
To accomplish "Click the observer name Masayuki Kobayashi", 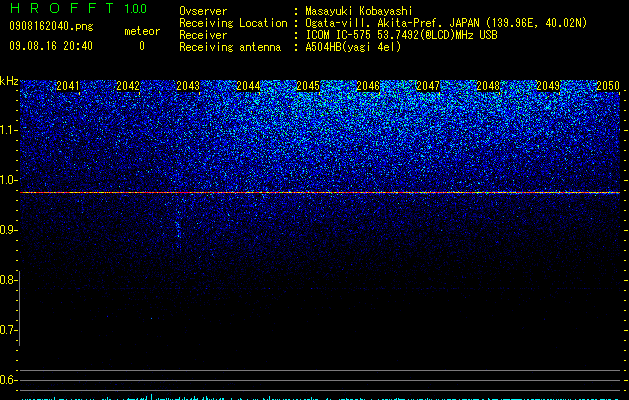I will [x=359, y=11].
